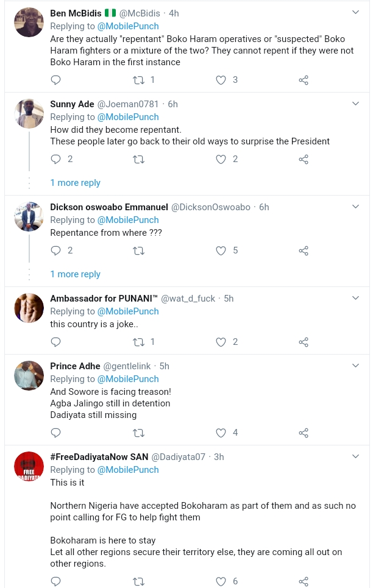View Prince Adhe's profile picture
373x588 pixels.
click(29, 375)
